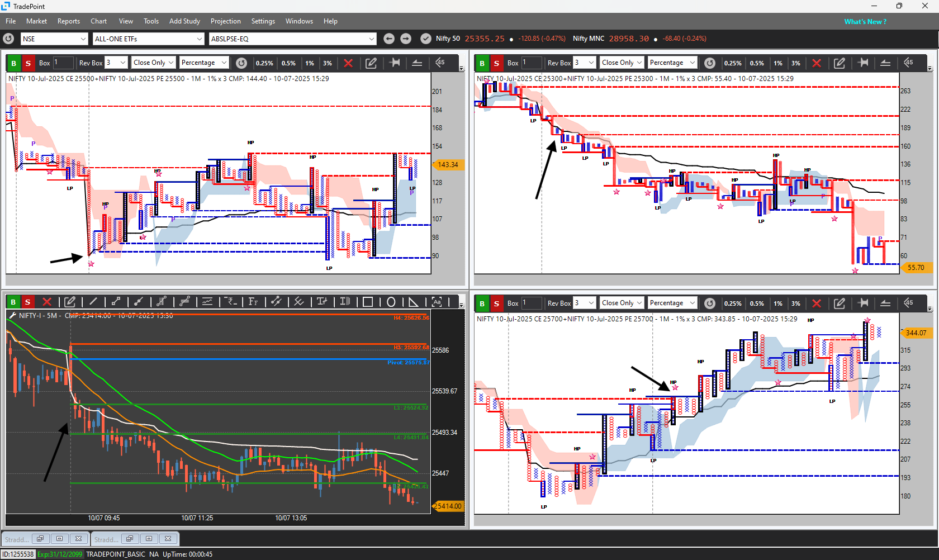This screenshot has height=560, width=939.
Task: Click the 45-degree angle icon in top-right chart toolbar
Action: coord(908,63)
